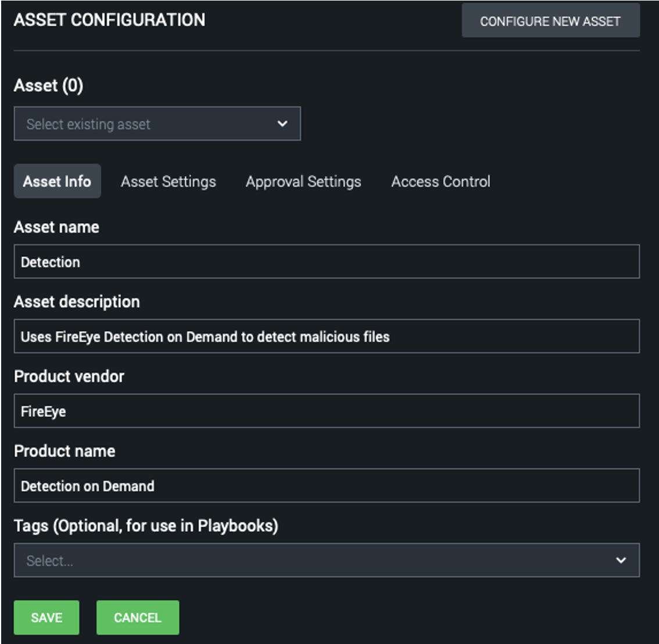Open the Select existing asset dropdown
This screenshot has height=644, width=659.
pyautogui.click(x=145, y=124)
